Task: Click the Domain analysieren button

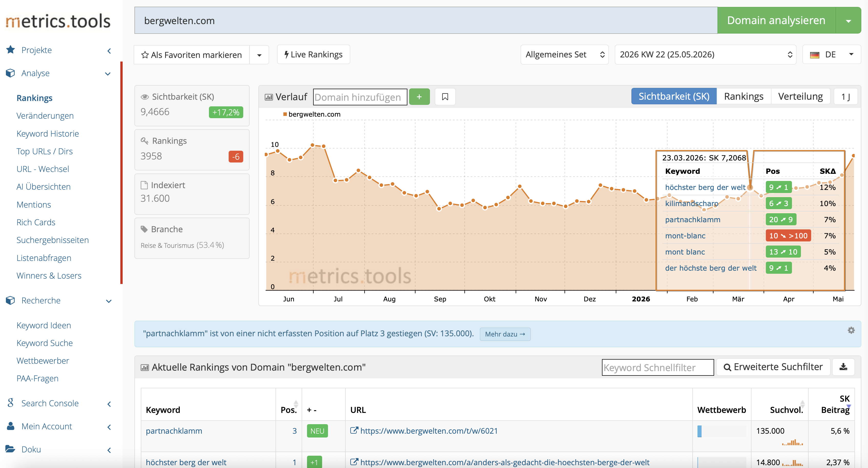Action: [x=776, y=21]
